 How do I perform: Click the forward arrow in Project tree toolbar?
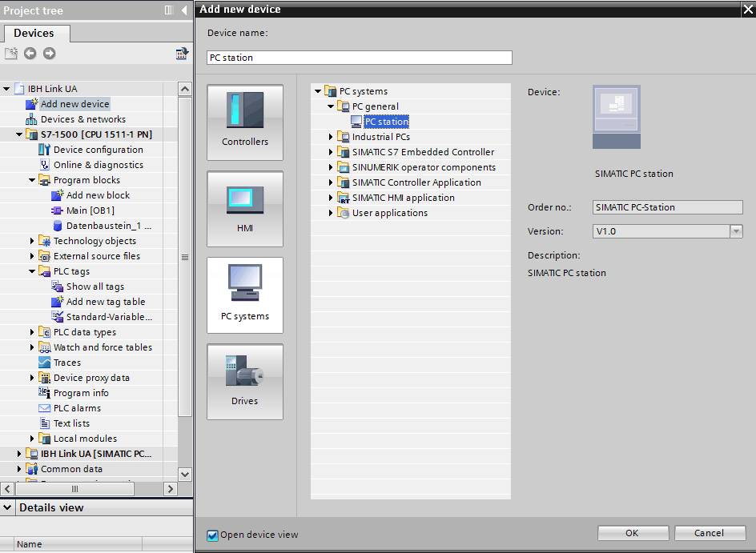click(x=50, y=54)
